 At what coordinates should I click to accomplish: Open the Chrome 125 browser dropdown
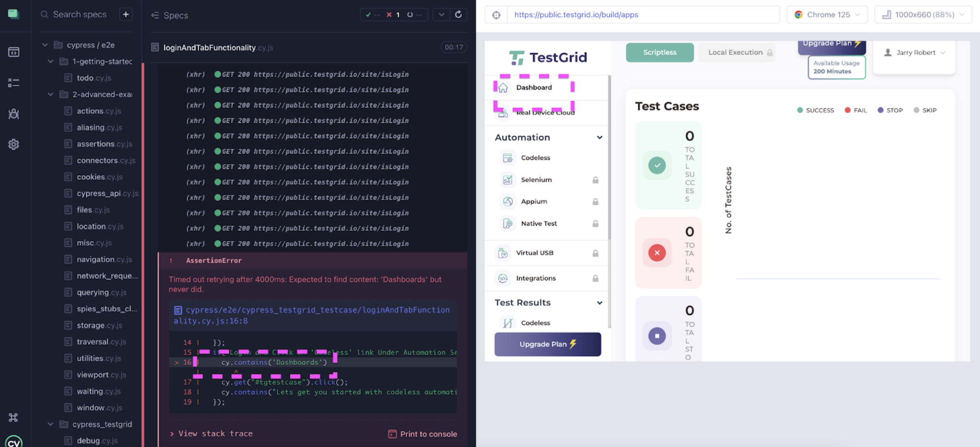[x=827, y=14]
